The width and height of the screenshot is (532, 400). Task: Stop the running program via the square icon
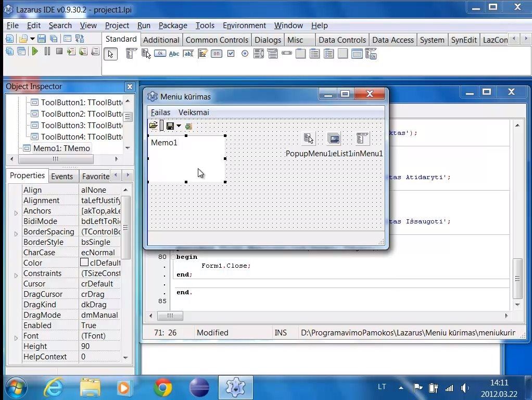[59, 51]
